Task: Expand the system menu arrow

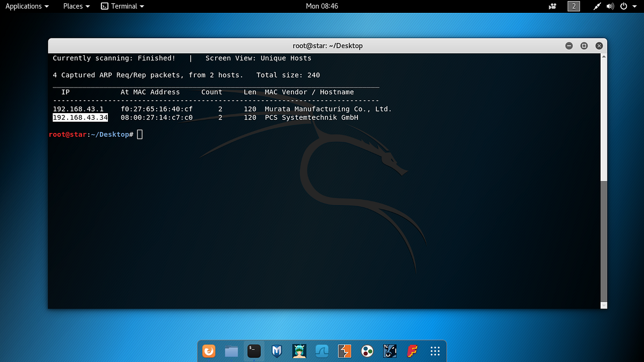Action: tap(634, 6)
